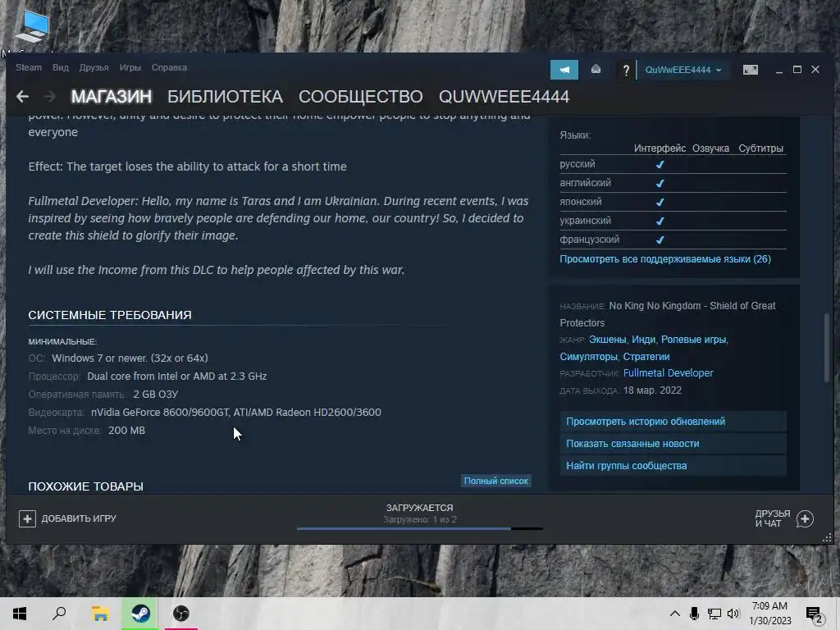Open the inbox envelope icon
The image size is (840, 630).
(x=596, y=70)
